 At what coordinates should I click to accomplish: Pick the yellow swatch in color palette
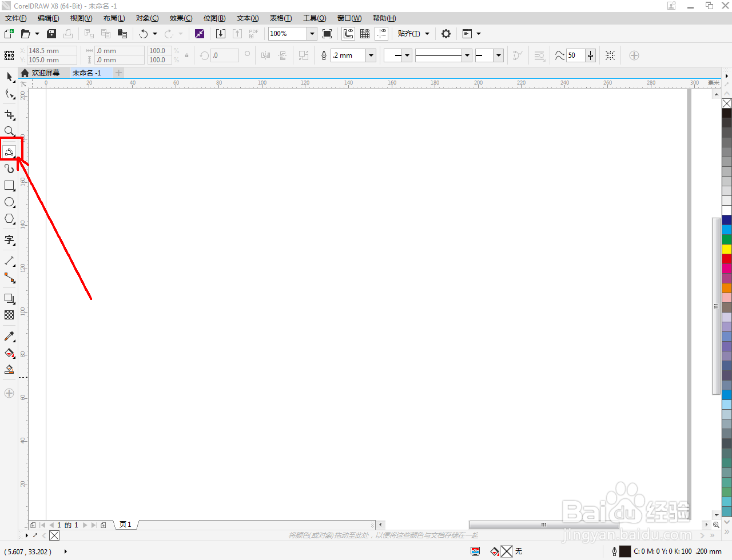click(727, 249)
